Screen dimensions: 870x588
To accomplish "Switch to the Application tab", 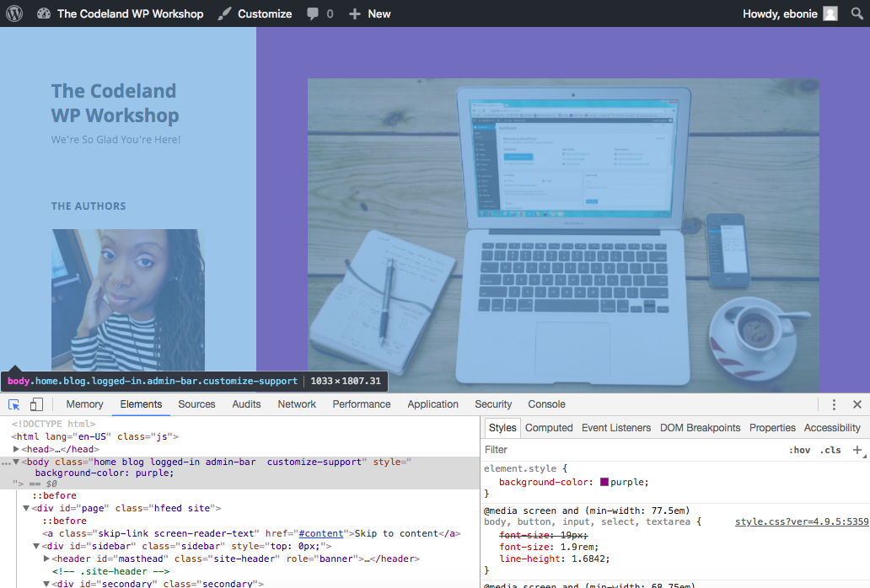I will (x=432, y=404).
